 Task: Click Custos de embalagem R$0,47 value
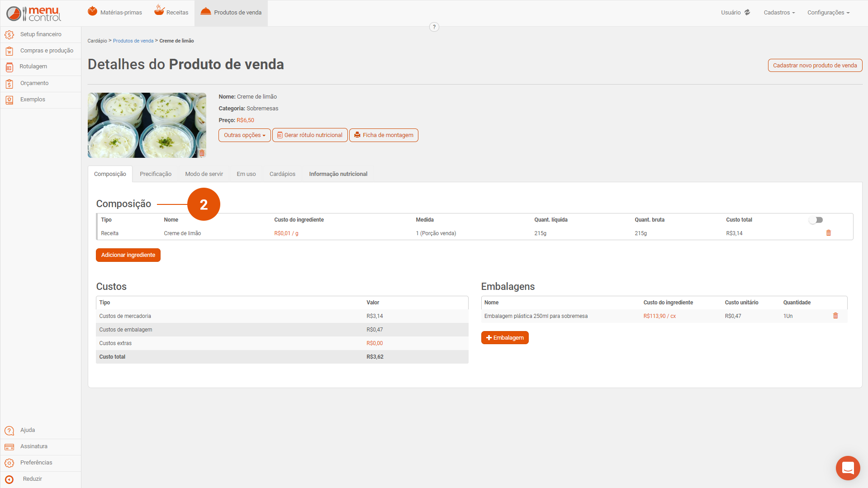click(x=375, y=330)
